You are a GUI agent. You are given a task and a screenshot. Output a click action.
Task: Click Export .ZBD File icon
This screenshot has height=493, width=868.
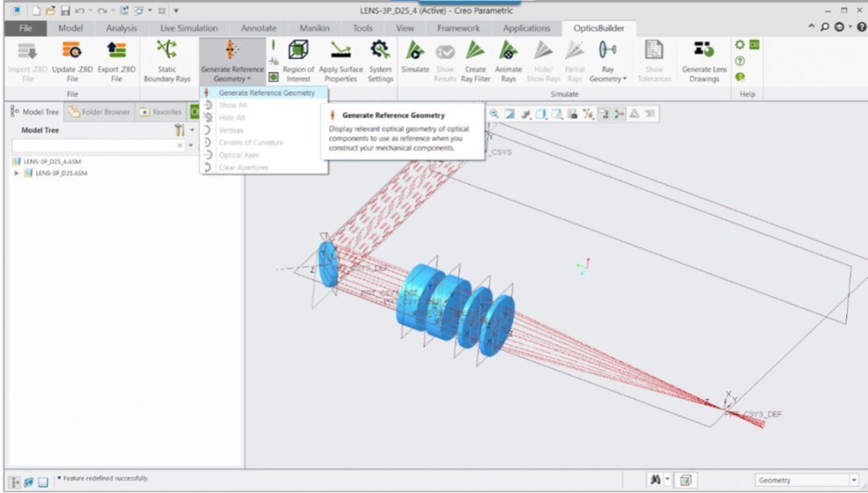click(x=117, y=51)
